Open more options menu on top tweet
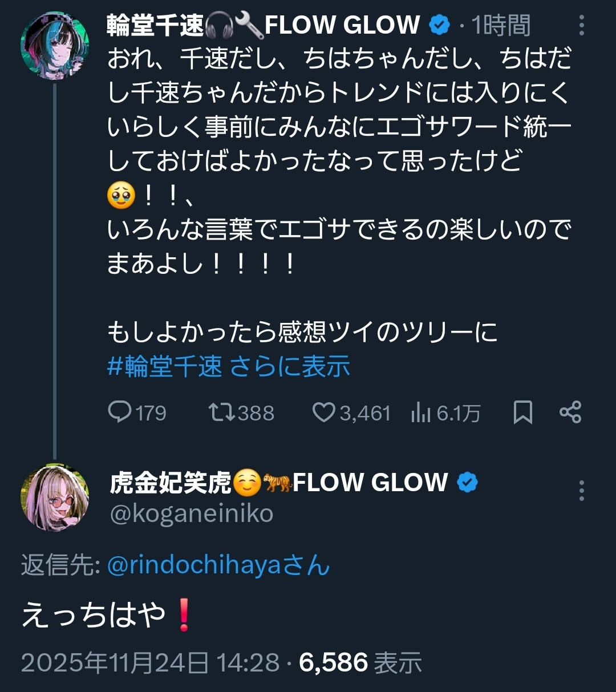The height and width of the screenshot is (692, 616). click(581, 26)
